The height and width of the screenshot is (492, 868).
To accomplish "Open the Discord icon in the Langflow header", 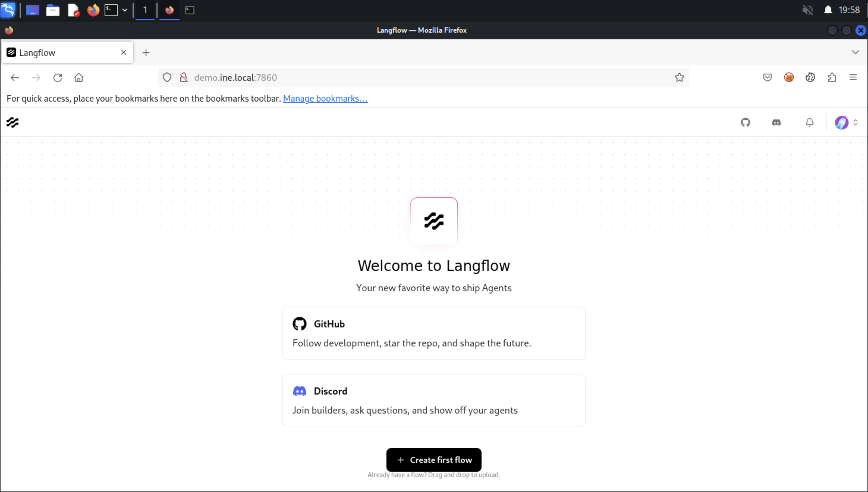I will [776, 122].
